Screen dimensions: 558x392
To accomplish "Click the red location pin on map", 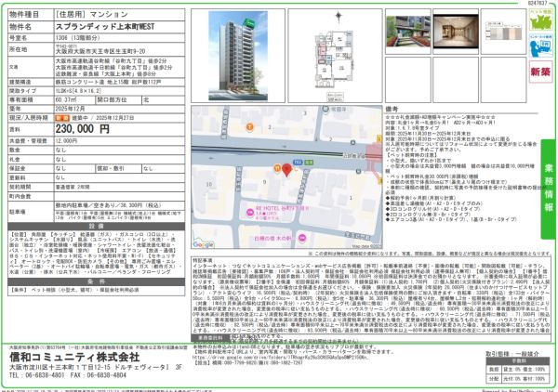I will click(286, 170).
